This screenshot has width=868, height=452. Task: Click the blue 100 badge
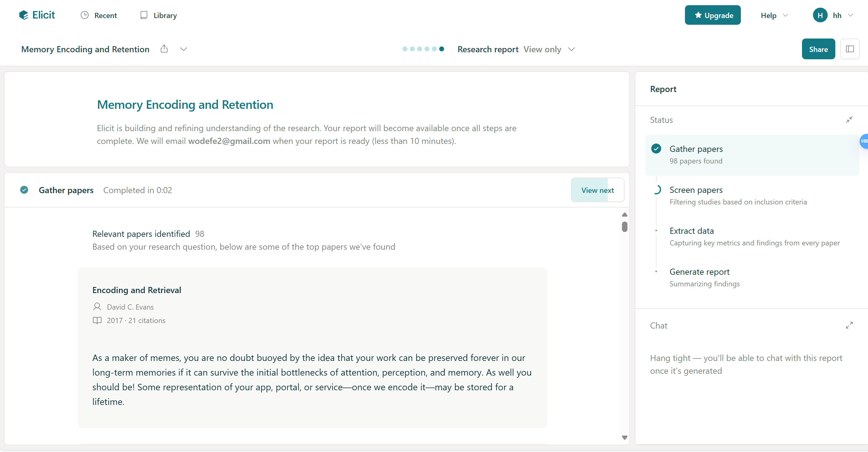click(864, 141)
